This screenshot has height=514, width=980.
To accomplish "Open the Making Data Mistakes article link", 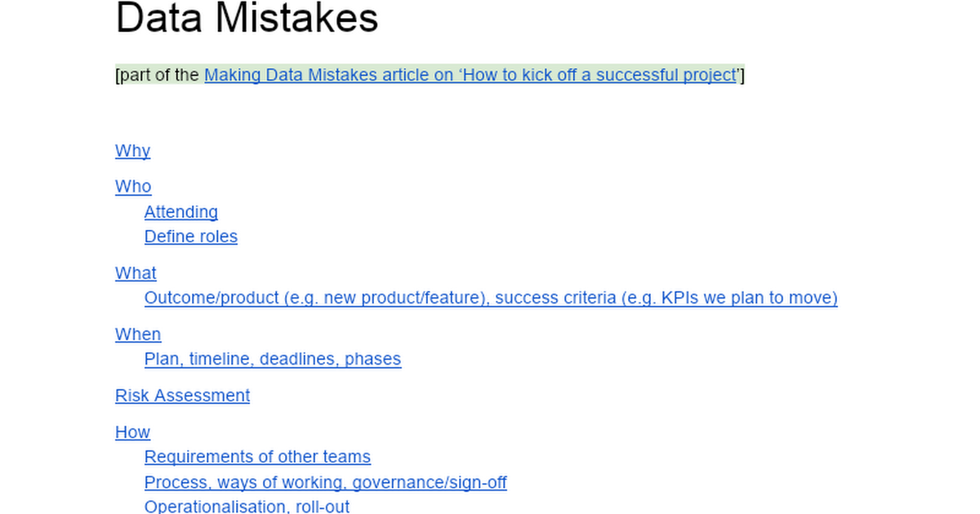I will 470,75.
